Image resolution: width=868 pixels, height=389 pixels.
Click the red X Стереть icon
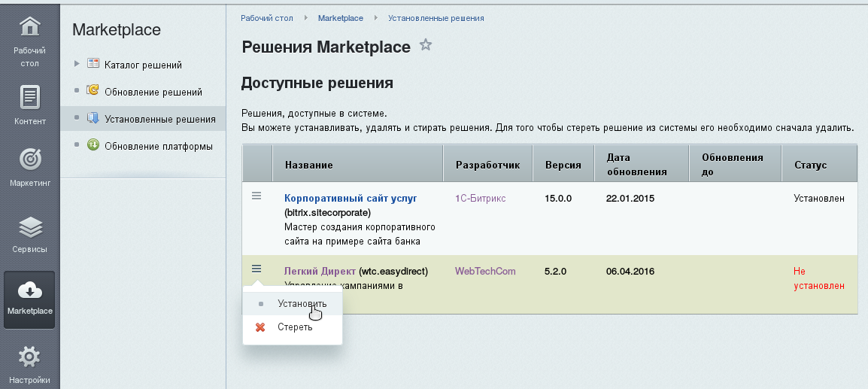point(260,327)
